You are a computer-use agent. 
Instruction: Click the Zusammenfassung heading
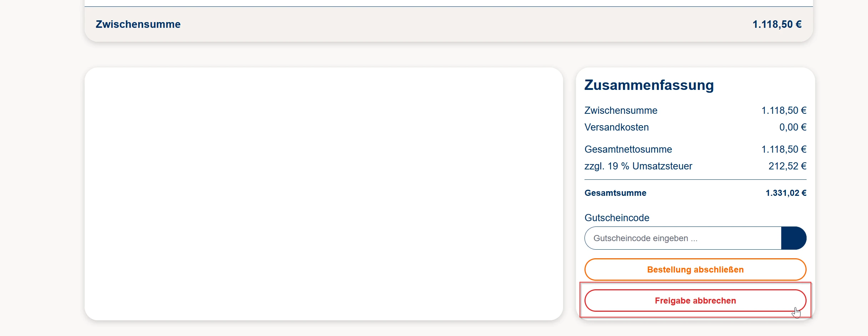tap(649, 85)
